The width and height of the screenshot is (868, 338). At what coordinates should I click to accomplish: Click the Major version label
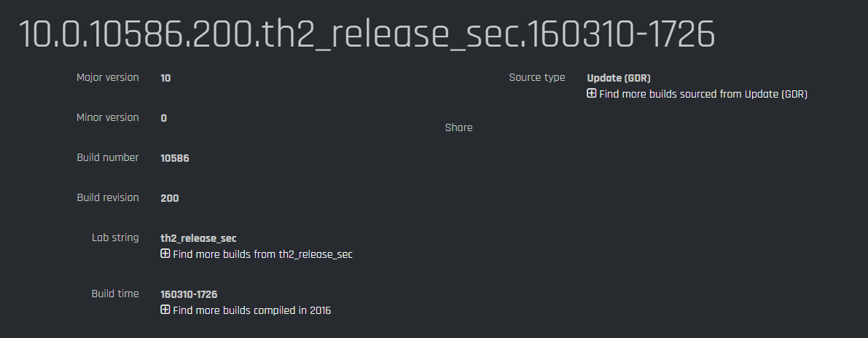tap(108, 77)
